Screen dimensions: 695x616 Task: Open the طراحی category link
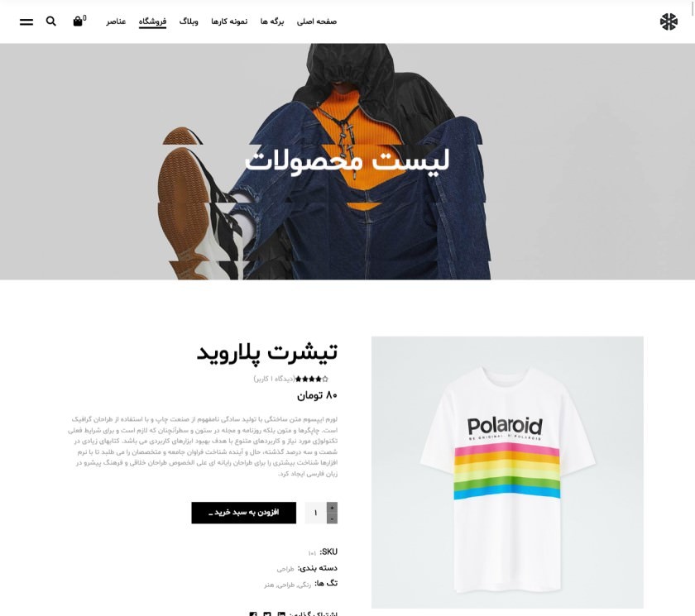(x=285, y=569)
